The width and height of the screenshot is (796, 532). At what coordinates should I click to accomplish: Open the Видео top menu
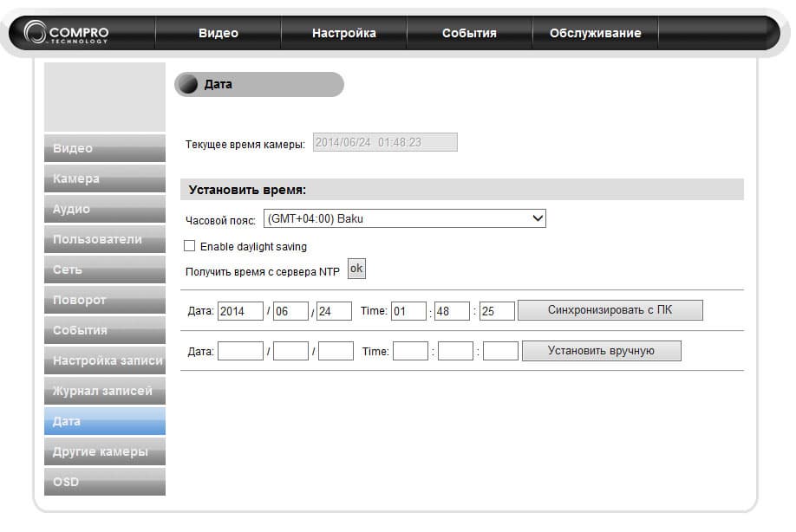[219, 33]
